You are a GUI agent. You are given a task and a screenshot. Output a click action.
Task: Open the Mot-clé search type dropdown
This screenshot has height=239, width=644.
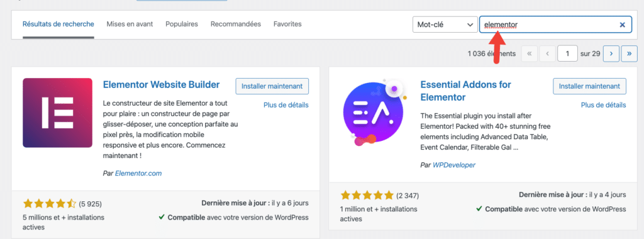pyautogui.click(x=445, y=25)
